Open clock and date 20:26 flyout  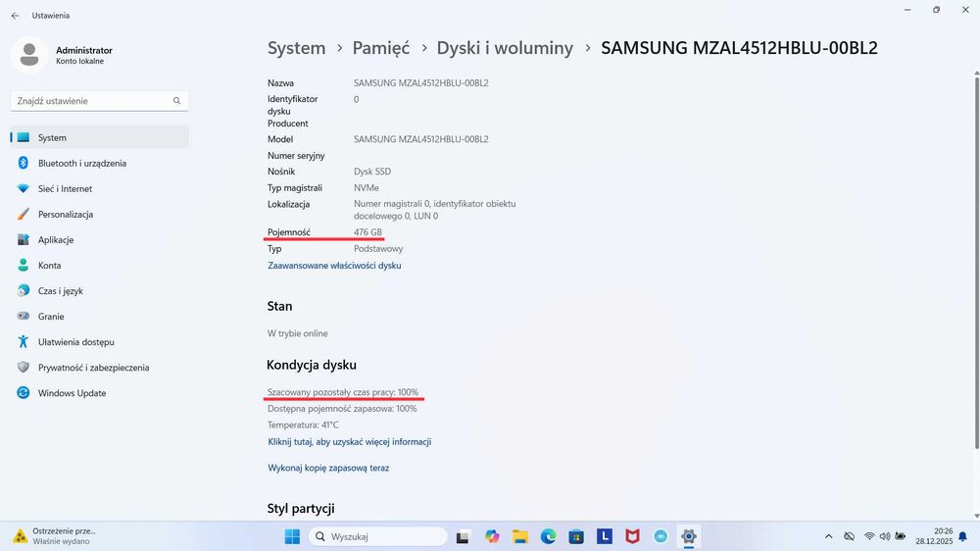point(934,536)
